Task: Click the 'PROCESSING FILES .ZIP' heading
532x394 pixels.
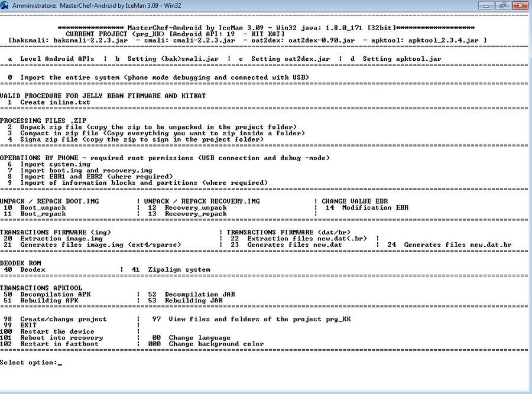Action: [x=43, y=121]
